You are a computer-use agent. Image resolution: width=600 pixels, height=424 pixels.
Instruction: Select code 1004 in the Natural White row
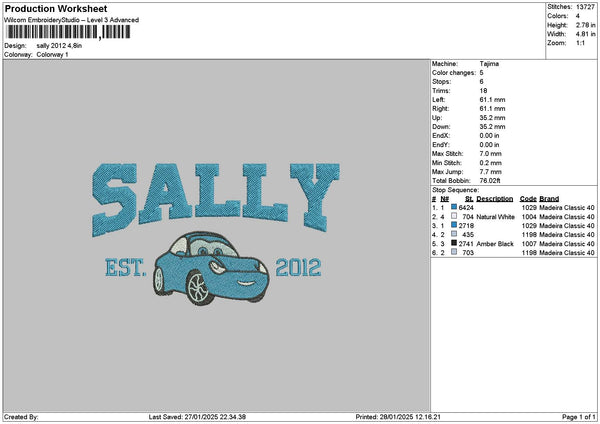tap(529, 217)
